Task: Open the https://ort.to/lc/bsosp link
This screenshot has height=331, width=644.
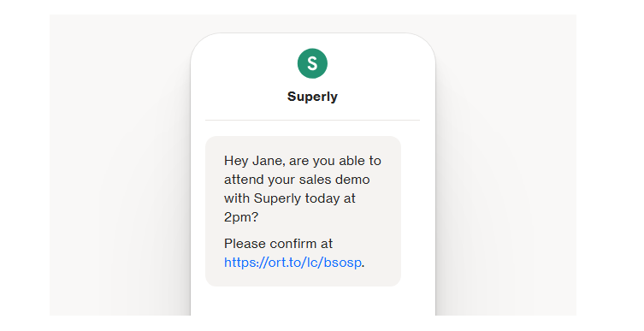Action: (292, 262)
